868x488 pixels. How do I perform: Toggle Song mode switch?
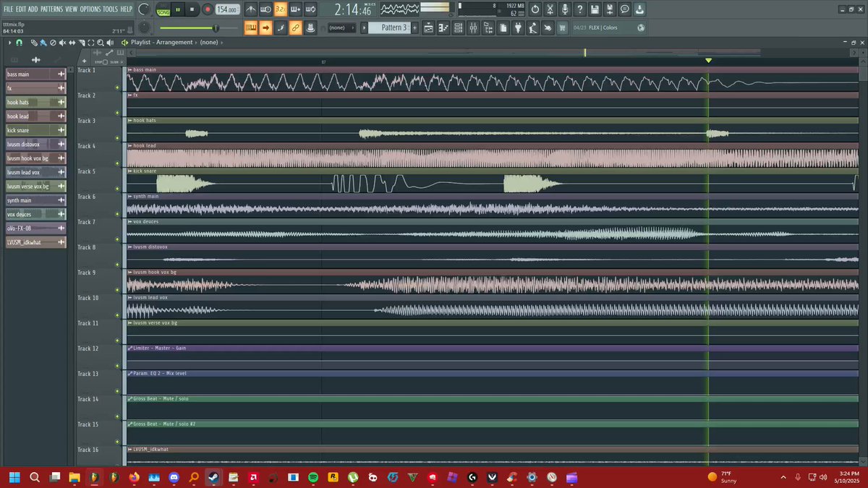tap(163, 9)
